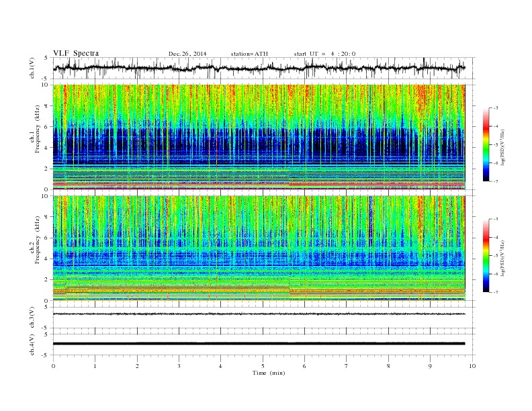The image size is (532, 411).
Task: Click the "-5" tick on ch.1 colorbar
Action: click(495, 145)
